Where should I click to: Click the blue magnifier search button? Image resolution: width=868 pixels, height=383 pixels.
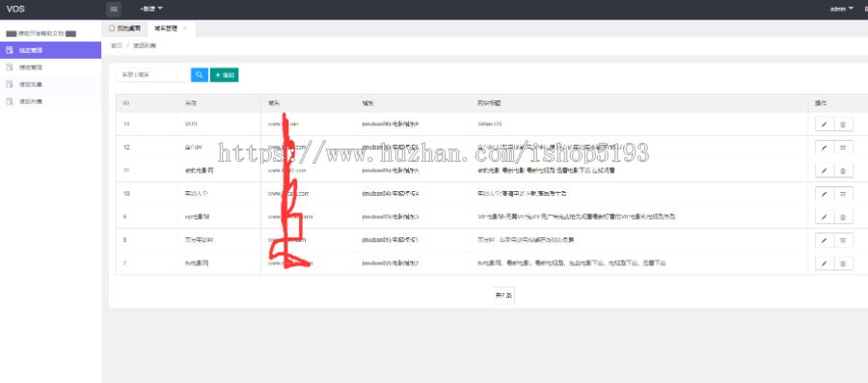tap(200, 74)
